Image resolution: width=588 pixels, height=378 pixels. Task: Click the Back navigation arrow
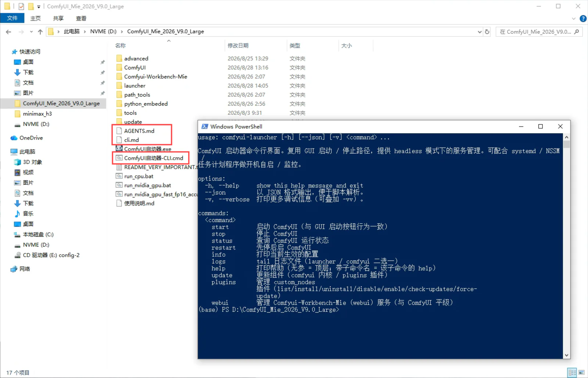(x=8, y=32)
